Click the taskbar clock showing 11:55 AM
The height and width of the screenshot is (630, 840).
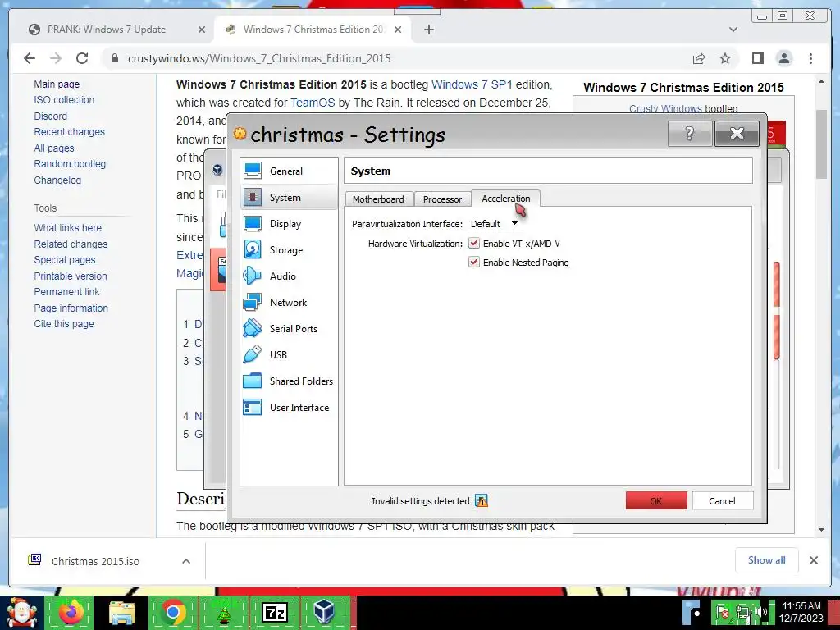tap(801, 612)
